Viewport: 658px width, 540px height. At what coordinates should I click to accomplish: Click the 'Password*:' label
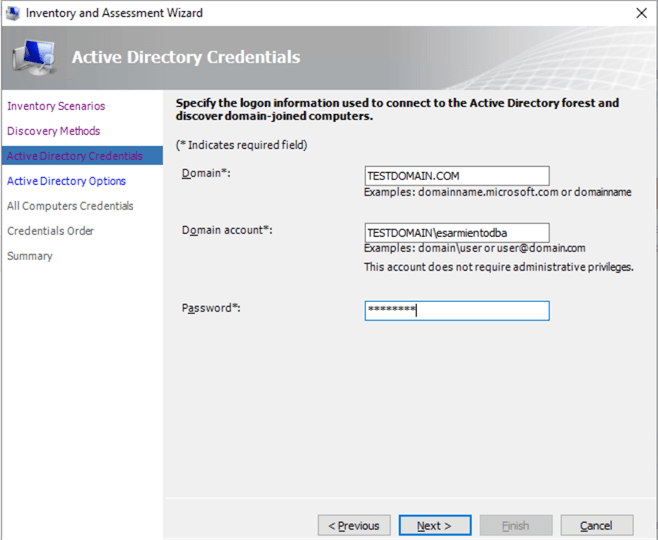click(211, 308)
